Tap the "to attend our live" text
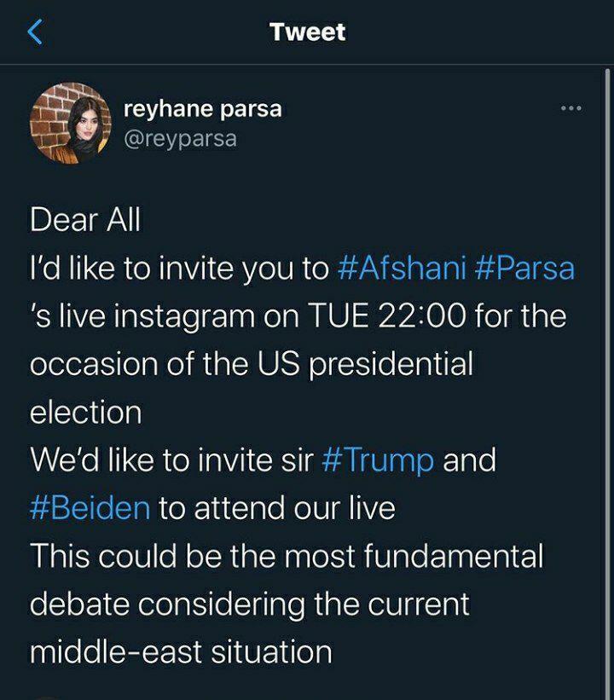The width and height of the screenshot is (614, 700). [x=277, y=508]
